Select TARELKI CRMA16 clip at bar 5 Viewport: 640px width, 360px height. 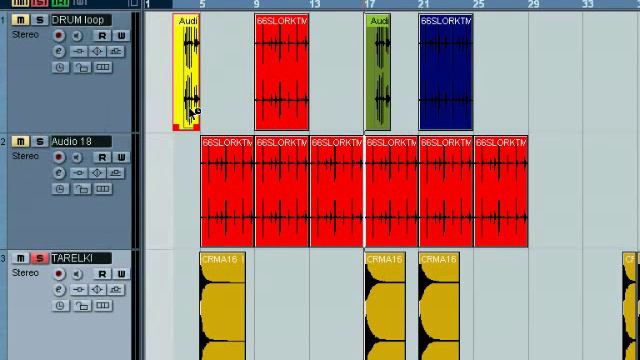pyautogui.click(x=222, y=306)
